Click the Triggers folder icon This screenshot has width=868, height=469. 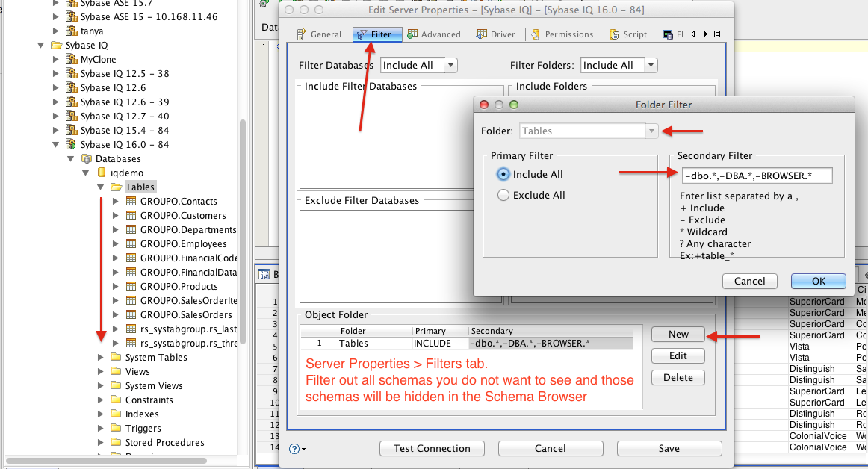[x=116, y=428]
